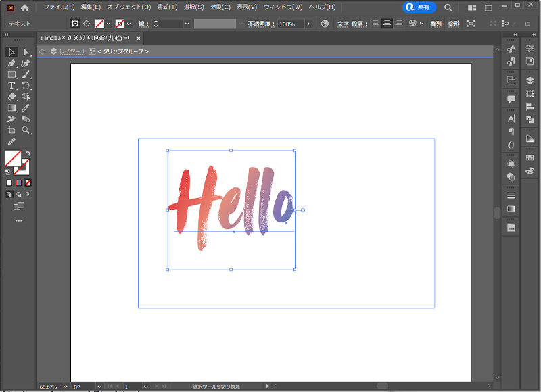Expand the opacity options arrow
This screenshot has height=392, width=541.
309,24
